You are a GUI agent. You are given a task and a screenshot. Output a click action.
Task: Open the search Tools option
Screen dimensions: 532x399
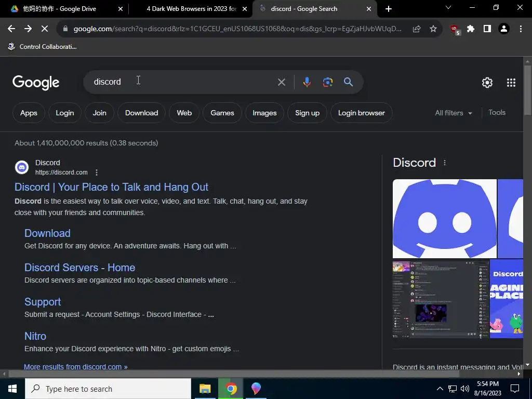click(497, 113)
